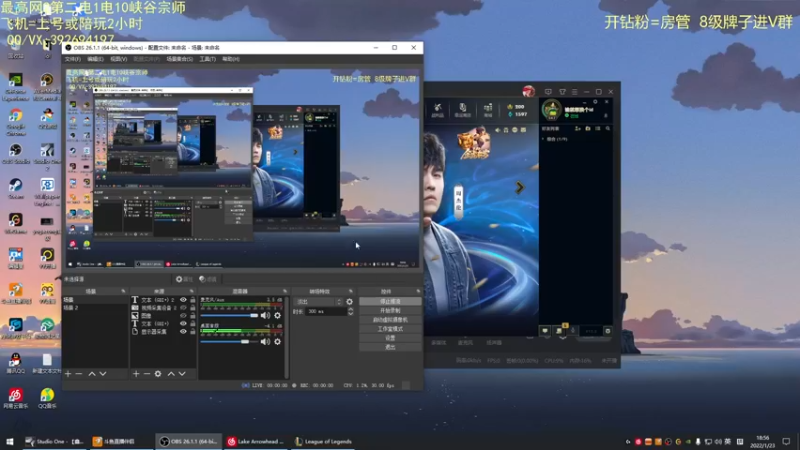Image resolution: width=800 pixels, height=450 pixels.
Task: Open 文件(F) menu in OBS
Action: coord(73,59)
